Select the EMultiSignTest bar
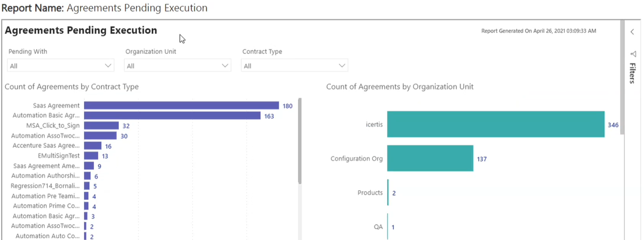 (91, 156)
